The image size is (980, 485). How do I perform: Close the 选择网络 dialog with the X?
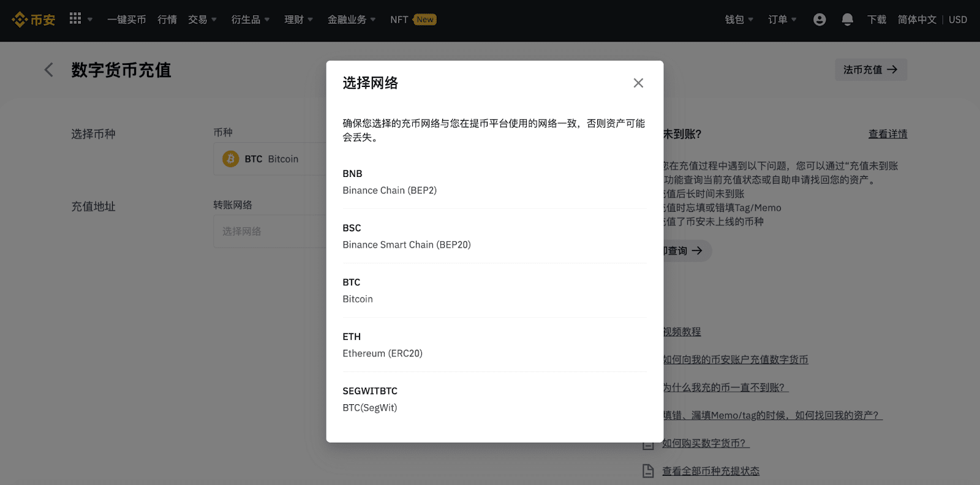pos(638,83)
